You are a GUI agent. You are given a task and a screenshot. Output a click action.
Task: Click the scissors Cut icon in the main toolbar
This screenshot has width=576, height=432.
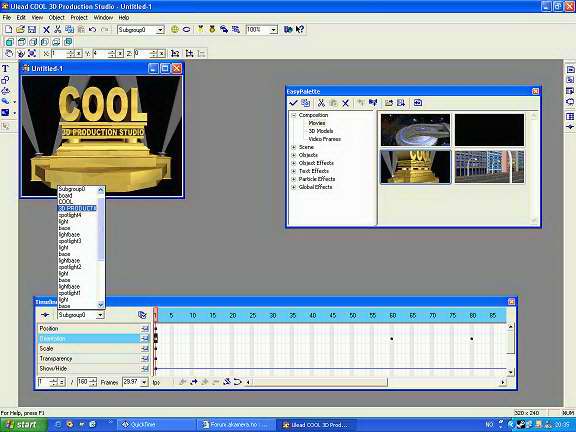pos(58,29)
